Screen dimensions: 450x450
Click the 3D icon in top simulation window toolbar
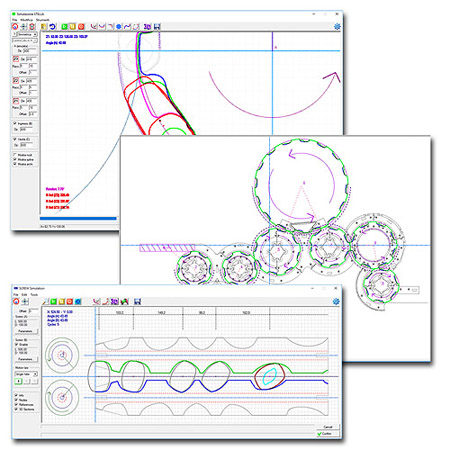tap(147, 26)
